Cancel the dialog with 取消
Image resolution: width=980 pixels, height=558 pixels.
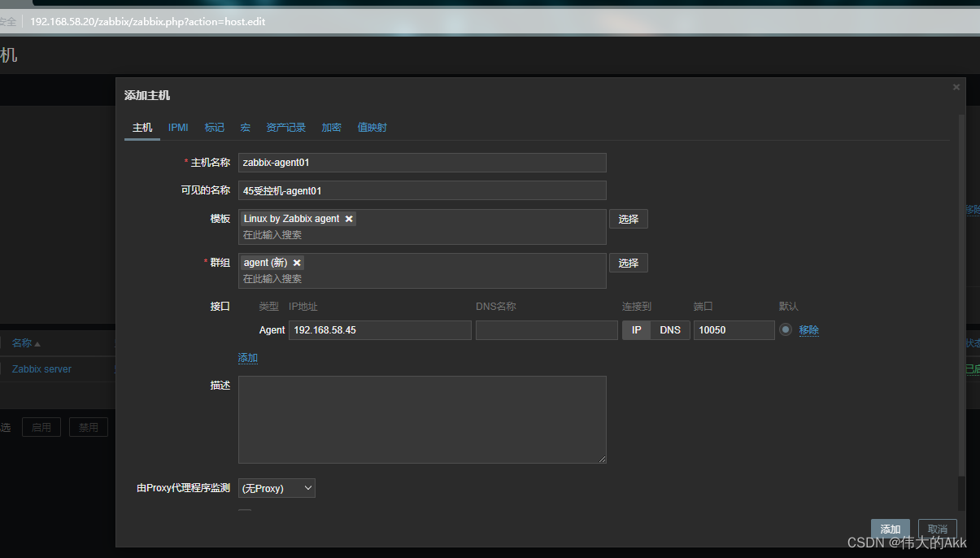coord(938,529)
